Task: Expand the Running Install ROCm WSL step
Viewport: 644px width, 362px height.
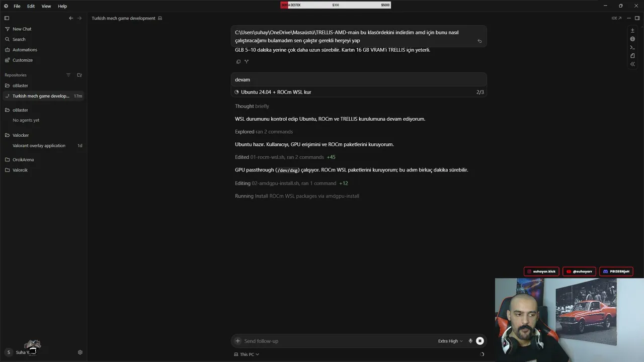Action: coord(297,196)
